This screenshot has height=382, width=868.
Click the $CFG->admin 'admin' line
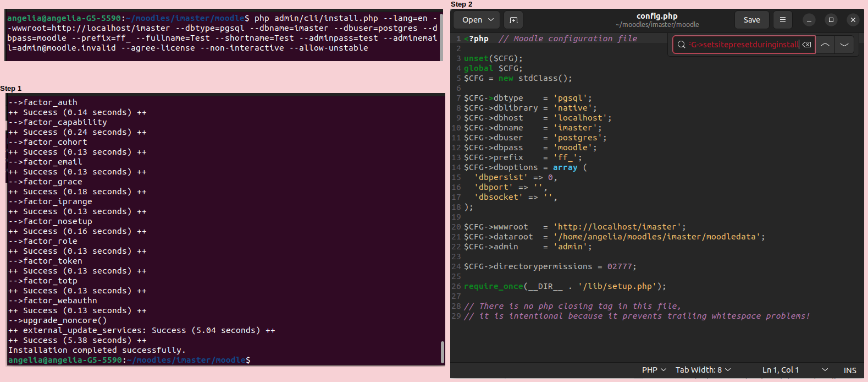click(x=528, y=247)
